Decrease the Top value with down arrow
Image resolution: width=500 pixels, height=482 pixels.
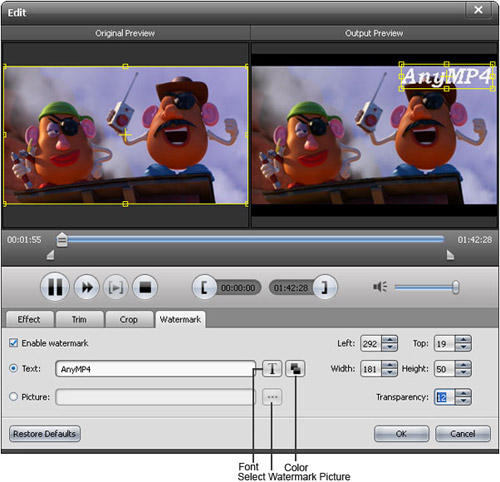click(x=463, y=347)
